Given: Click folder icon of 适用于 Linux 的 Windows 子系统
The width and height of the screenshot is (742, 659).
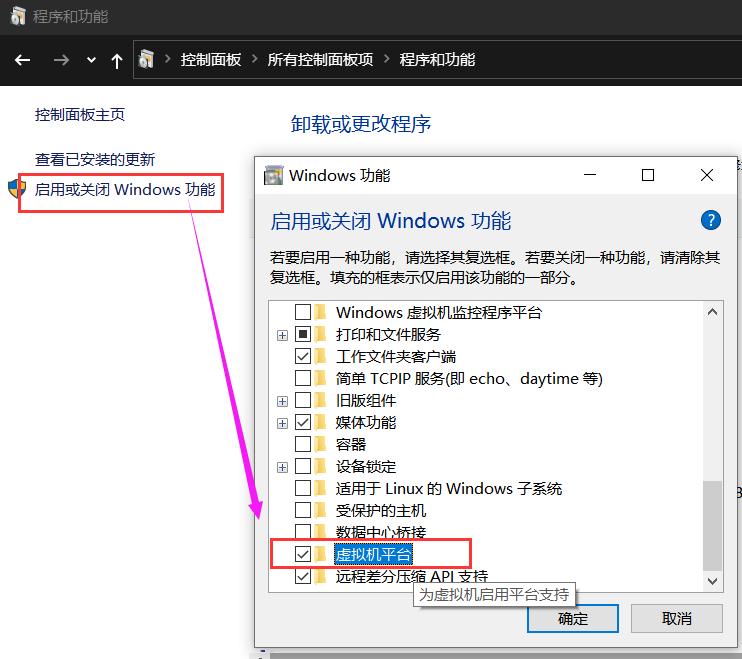Looking at the screenshot, I should click(321, 488).
